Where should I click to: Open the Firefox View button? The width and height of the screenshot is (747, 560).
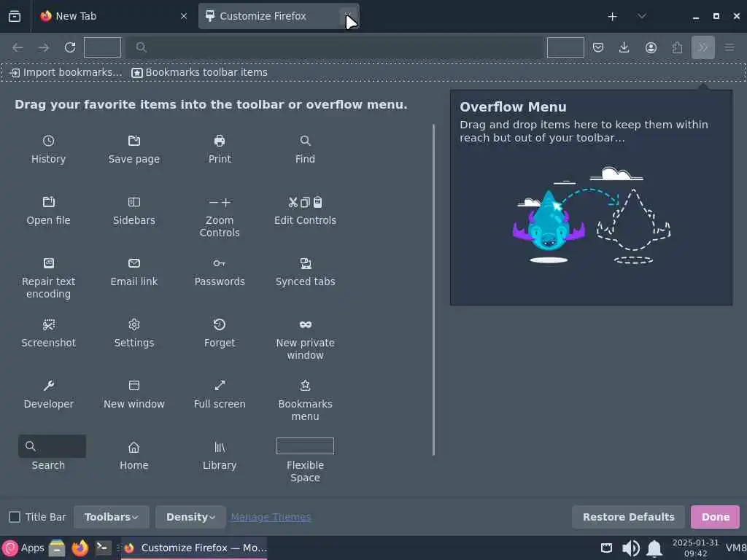(15, 16)
